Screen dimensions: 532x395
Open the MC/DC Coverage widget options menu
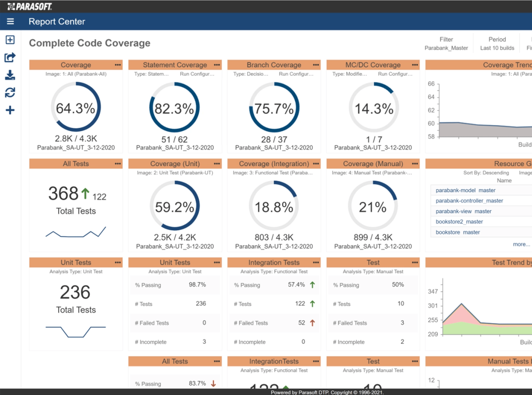click(x=415, y=65)
